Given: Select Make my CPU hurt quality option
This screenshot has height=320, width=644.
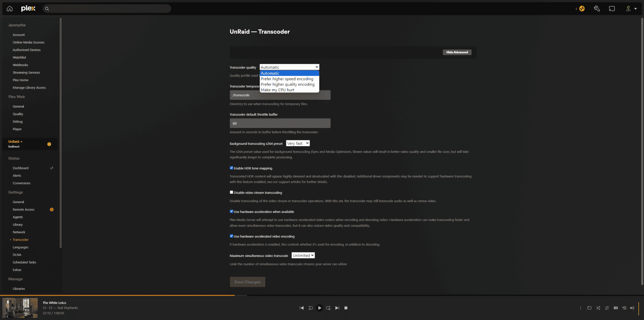Looking at the screenshot, I should coord(278,90).
